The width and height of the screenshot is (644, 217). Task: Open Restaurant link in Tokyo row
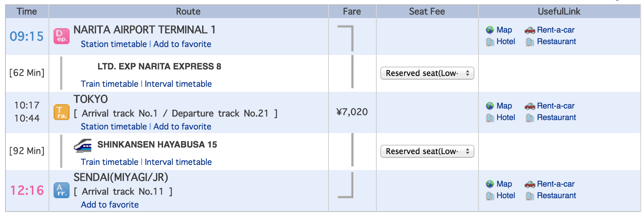click(x=556, y=118)
